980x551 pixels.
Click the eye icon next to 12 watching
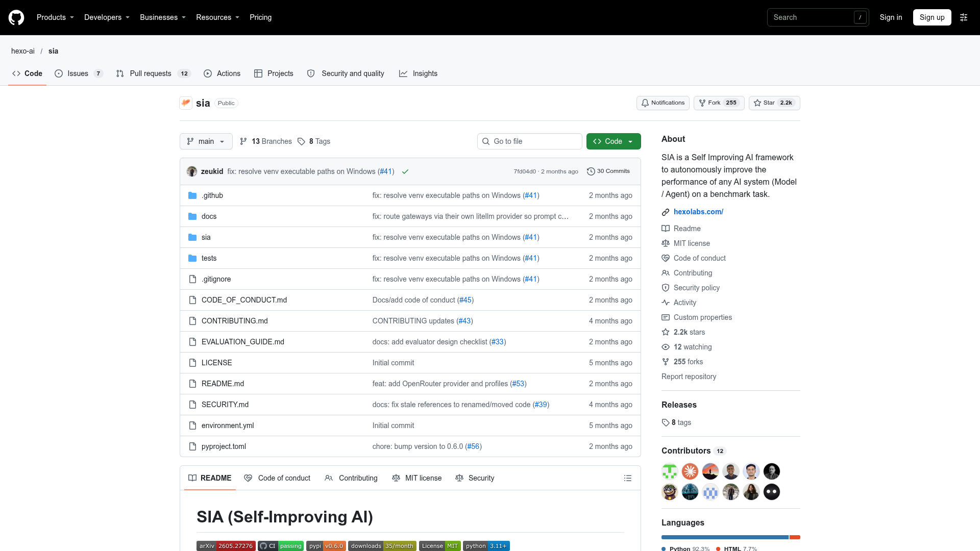click(666, 347)
